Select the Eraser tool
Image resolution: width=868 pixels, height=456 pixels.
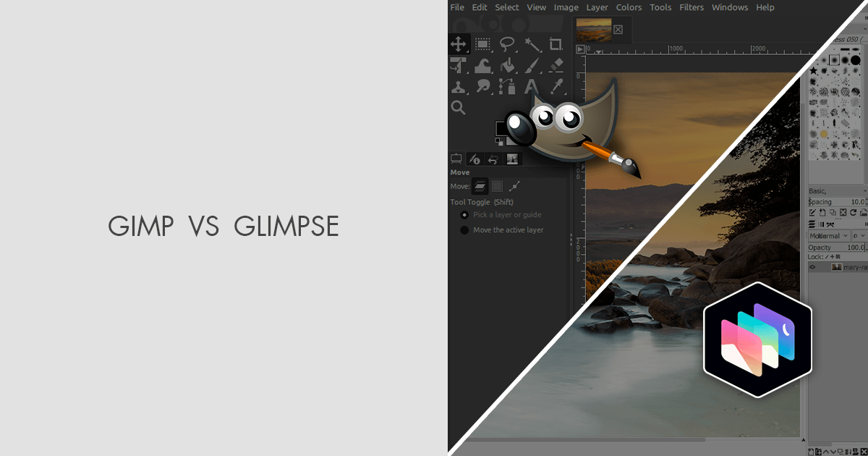556,66
